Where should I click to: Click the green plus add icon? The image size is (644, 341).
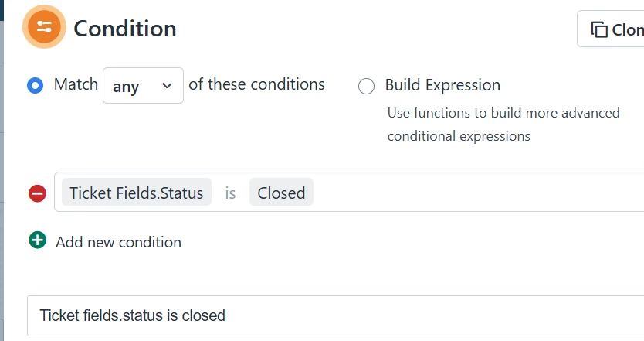pos(37,240)
